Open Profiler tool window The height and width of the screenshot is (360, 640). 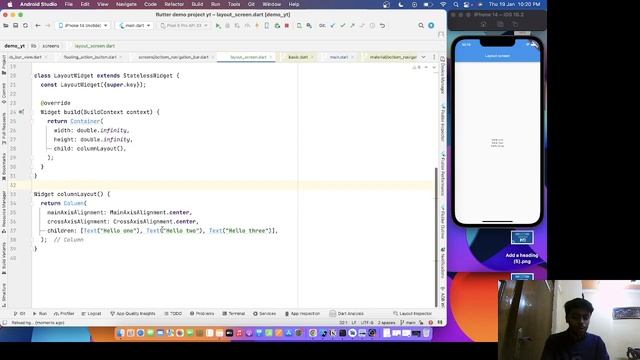[x=64, y=313]
